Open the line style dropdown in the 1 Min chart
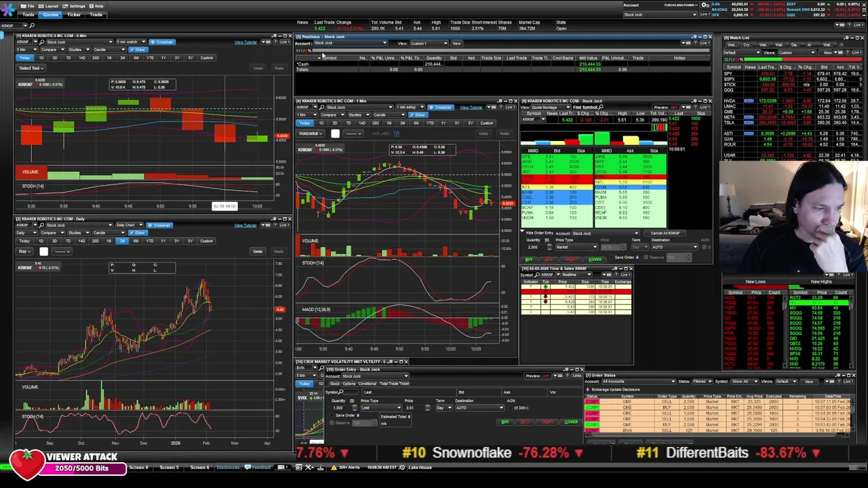 (x=353, y=134)
